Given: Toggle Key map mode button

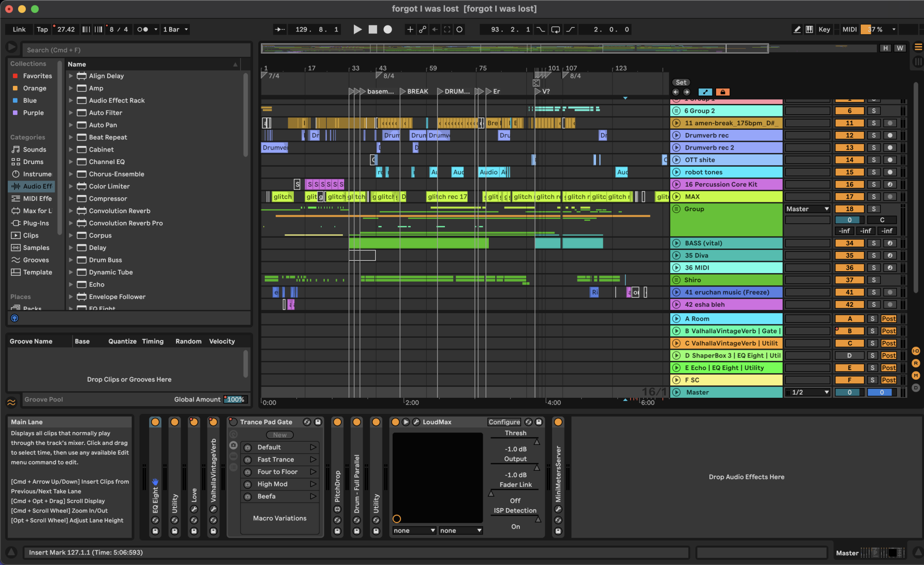Looking at the screenshot, I should pos(824,29).
